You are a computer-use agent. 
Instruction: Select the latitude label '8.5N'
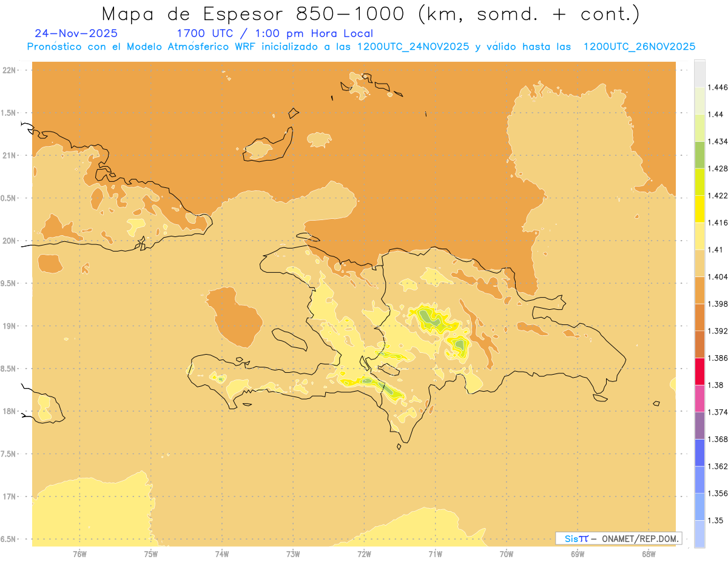(8, 369)
